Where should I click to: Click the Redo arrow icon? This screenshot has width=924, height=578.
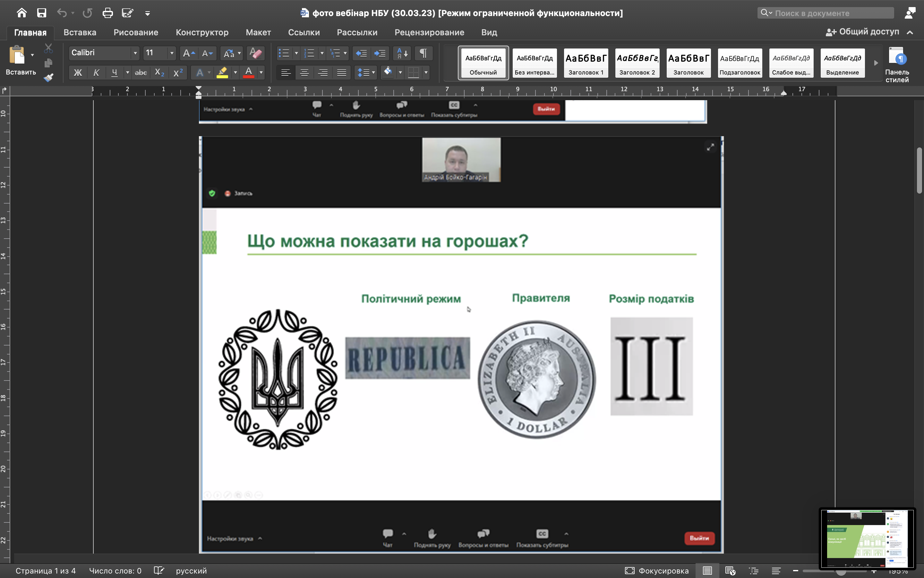(88, 13)
